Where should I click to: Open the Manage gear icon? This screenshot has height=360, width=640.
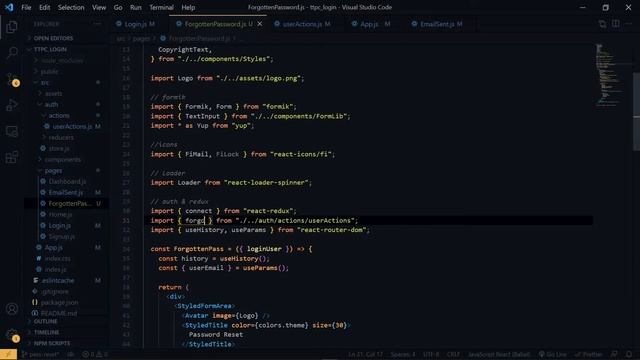tap(12, 335)
